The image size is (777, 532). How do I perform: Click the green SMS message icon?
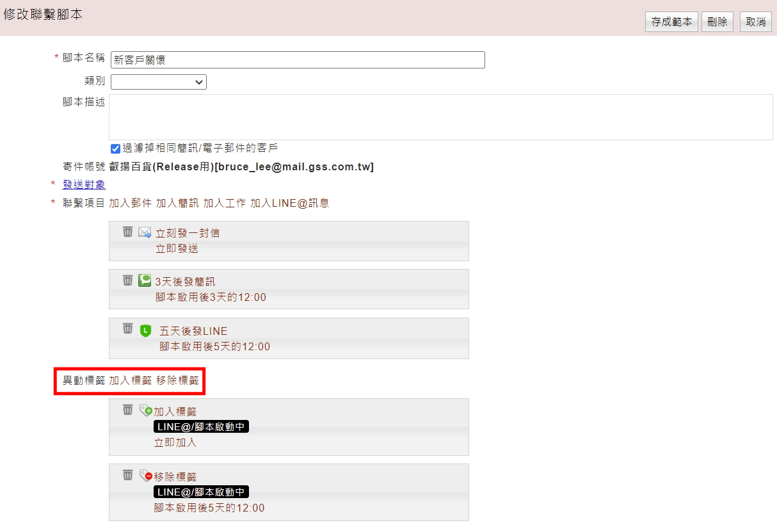click(145, 280)
